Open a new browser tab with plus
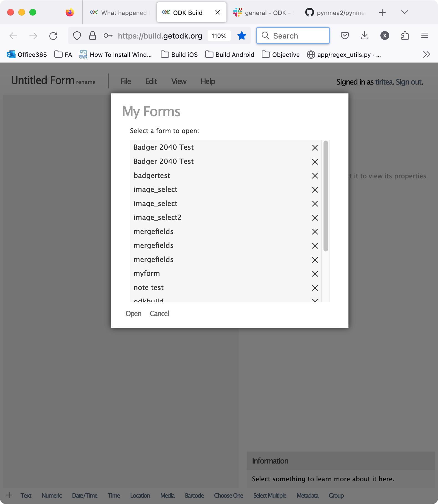The width and height of the screenshot is (438, 504). click(x=382, y=12)
